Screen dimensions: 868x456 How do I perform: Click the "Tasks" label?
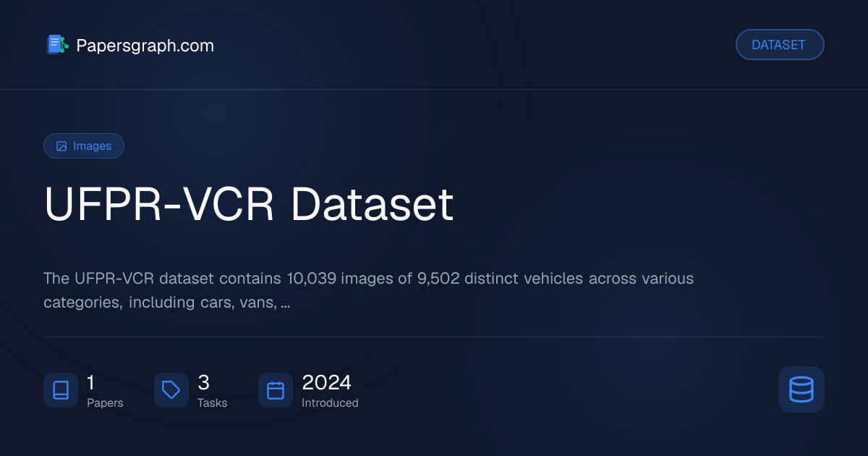pyautogui.click(x=212, y=403)
